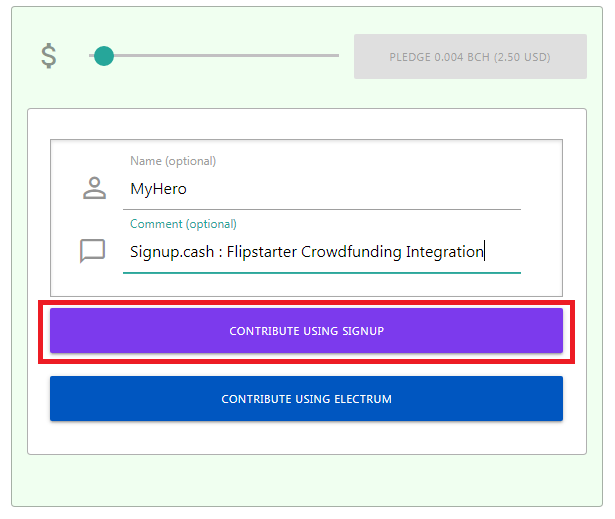This screenshot has height=519, width=615.
Task: Click the word Crowdfunding in the comment
Action: click(351, 252)
